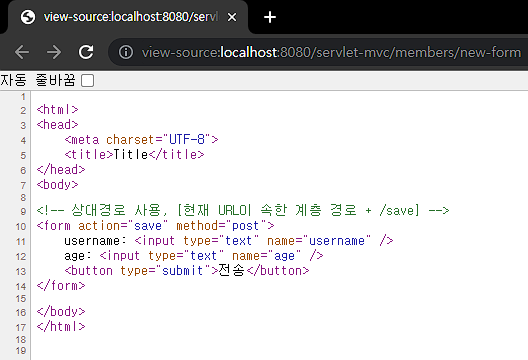Open site information via the info icon
The image size is (528, 360).
pos(126,52)
